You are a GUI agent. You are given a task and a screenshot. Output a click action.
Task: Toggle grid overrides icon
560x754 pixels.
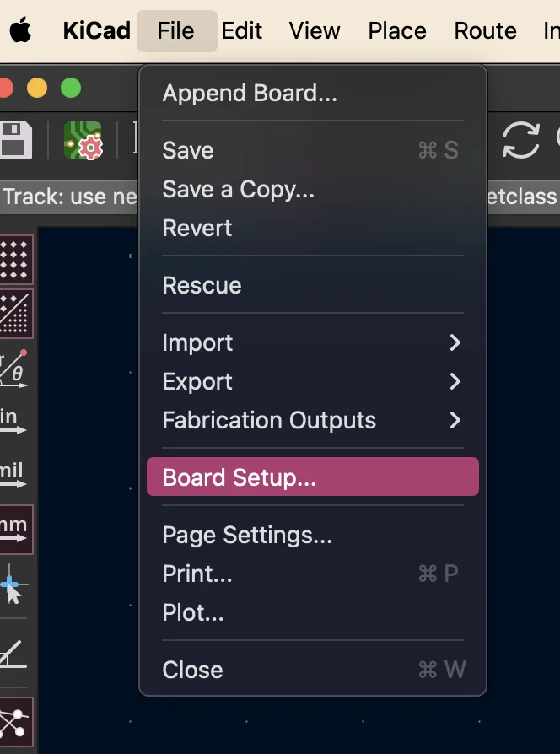point(15,313)
